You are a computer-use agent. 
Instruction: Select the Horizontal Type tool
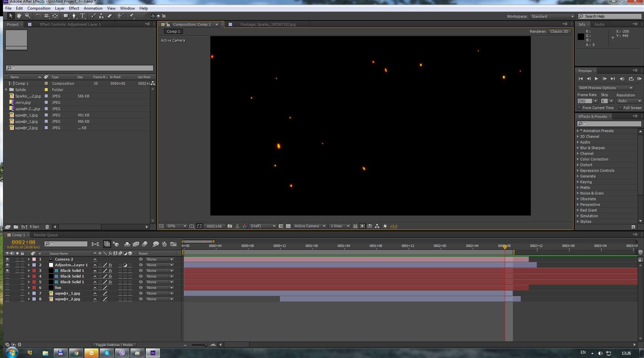tap(82, 16)
